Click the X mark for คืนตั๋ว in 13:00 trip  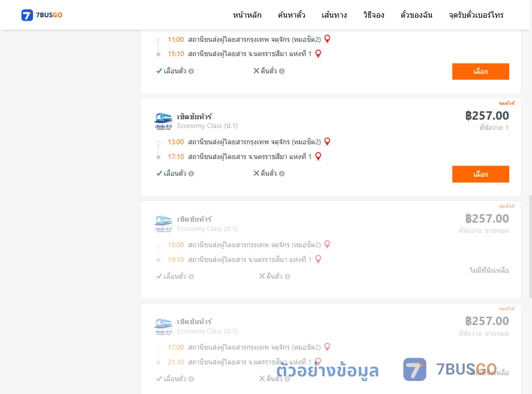pos(257,173)
